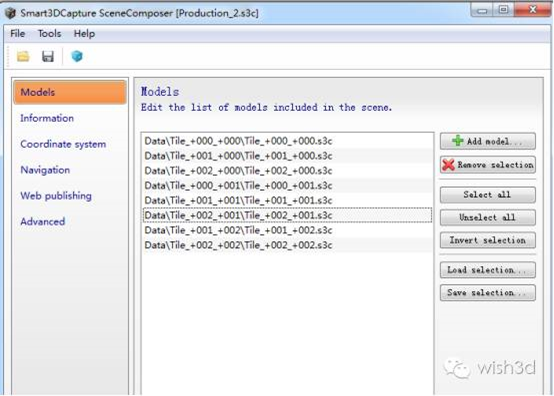Click the Invert selection button

coord(488,240)
